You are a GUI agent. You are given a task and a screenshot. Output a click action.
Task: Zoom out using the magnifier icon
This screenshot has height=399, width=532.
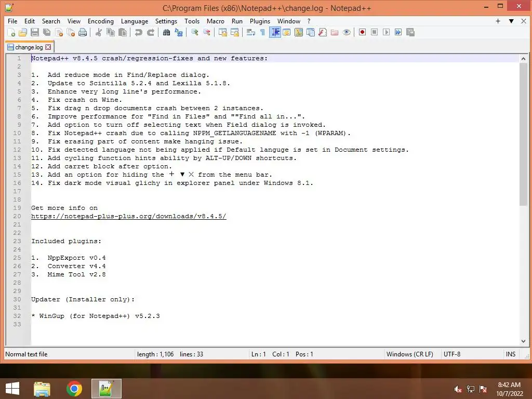(206, 32)
